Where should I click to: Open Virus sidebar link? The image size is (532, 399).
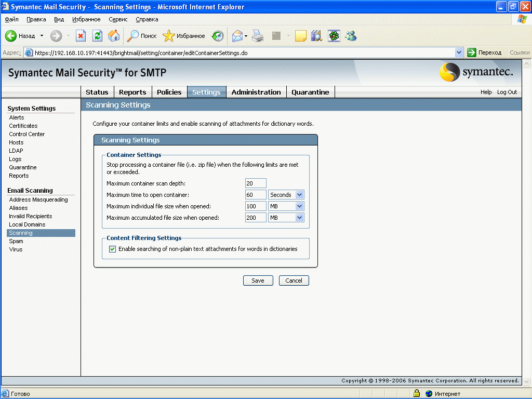pos(16,249)
